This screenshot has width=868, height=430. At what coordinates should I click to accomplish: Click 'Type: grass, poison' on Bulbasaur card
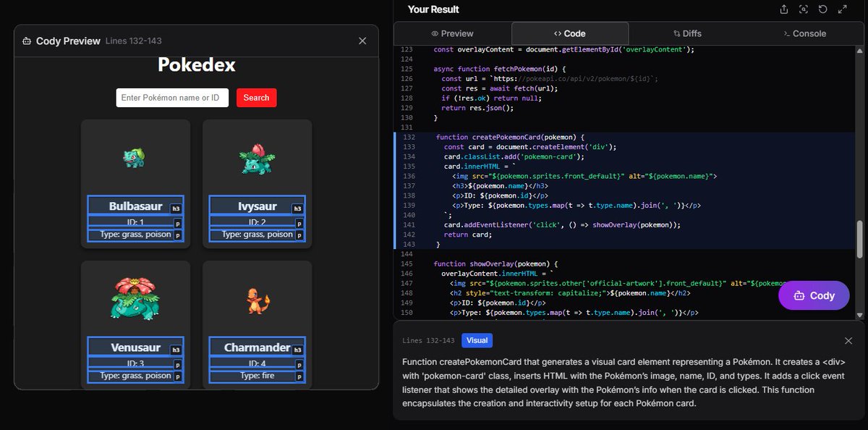click(135, 235)
